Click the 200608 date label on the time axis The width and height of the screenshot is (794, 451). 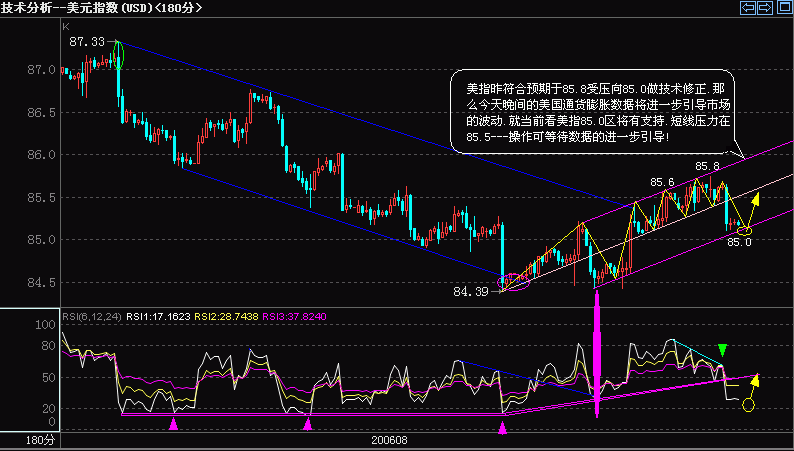389,440
